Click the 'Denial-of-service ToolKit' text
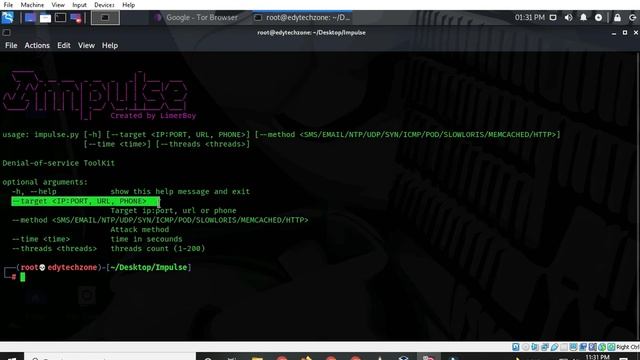Viewport: 640px width, 360px height. (59, 163)
